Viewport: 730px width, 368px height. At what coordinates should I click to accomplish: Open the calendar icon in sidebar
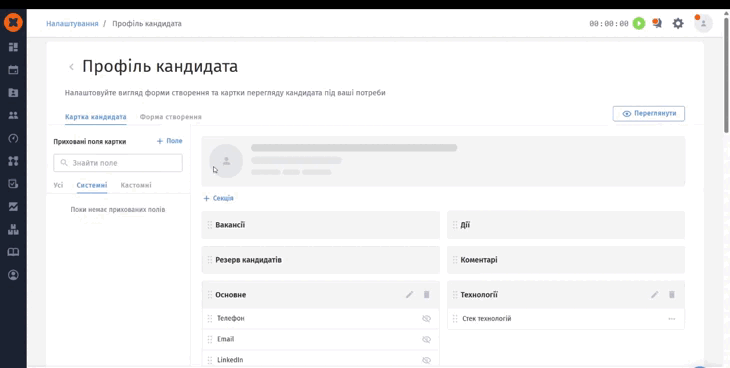(14, 70)
